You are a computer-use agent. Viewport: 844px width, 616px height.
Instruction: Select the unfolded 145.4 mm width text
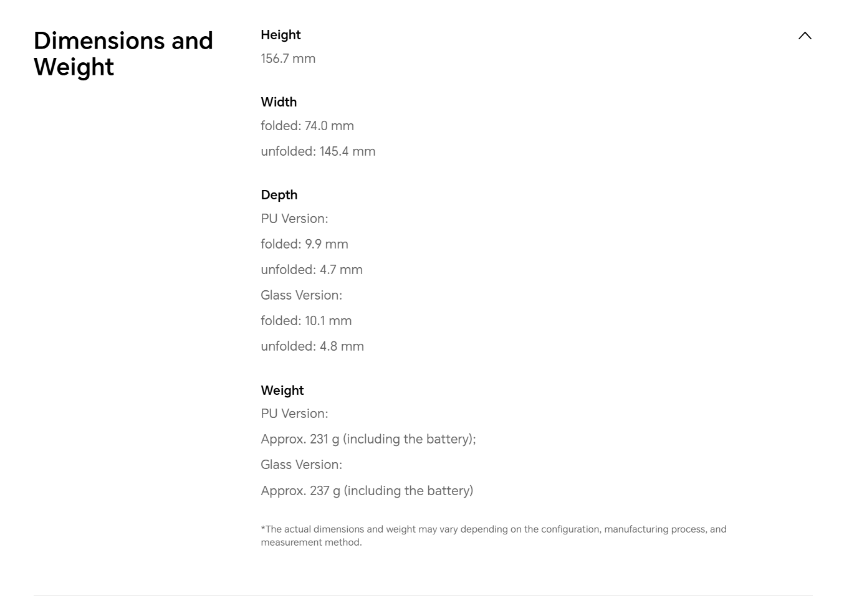pyautogui.click(x=318, y=151)
